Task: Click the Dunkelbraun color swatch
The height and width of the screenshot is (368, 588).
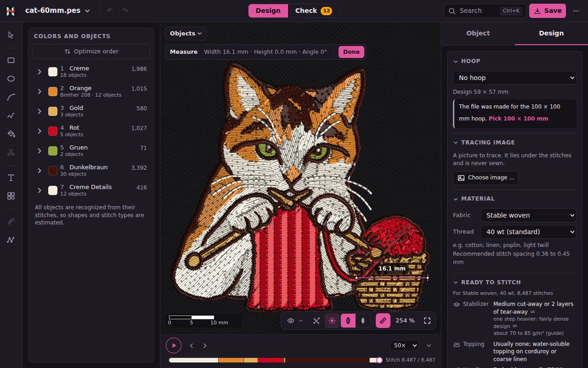Action: 53,170
